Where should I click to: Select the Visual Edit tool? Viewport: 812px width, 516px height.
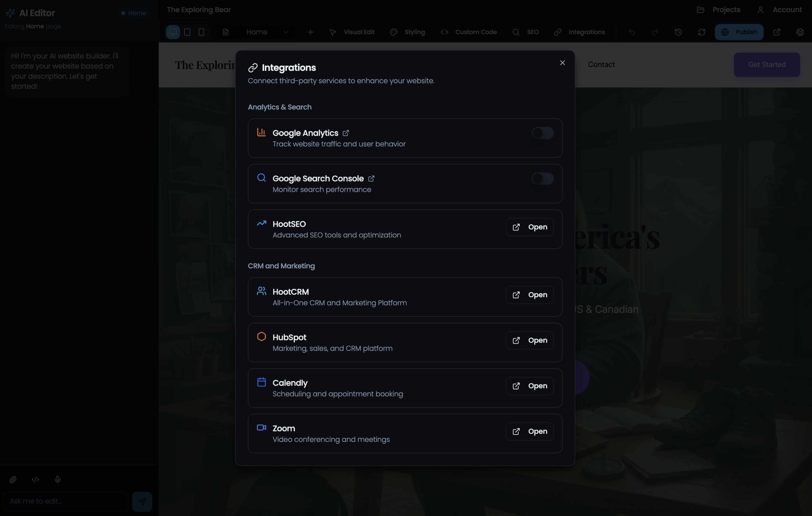352,32
